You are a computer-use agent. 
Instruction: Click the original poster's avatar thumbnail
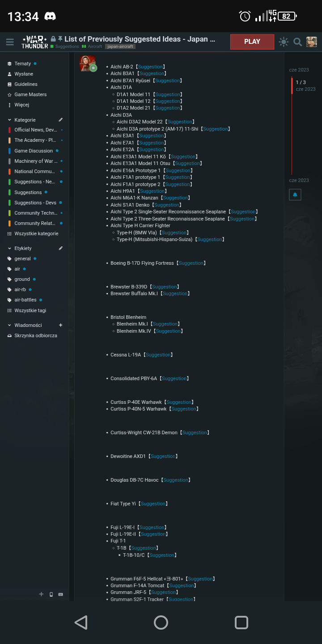click(x=88, y=64)
